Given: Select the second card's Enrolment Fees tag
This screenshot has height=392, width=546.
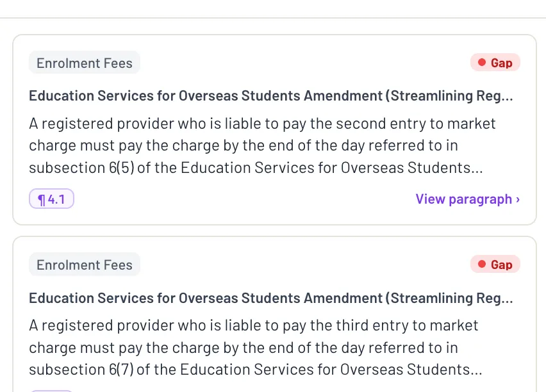Looking at the screenshot, I should coord(85,265).
